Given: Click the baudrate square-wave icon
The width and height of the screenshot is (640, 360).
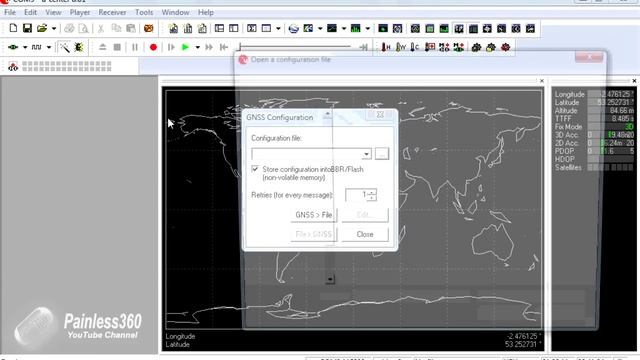Looking at the screenshot, I should (37, 47).
